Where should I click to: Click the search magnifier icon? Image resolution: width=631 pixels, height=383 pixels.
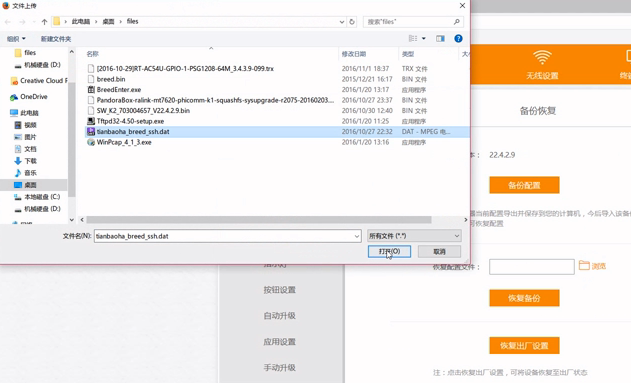click(x=457, y=22)
